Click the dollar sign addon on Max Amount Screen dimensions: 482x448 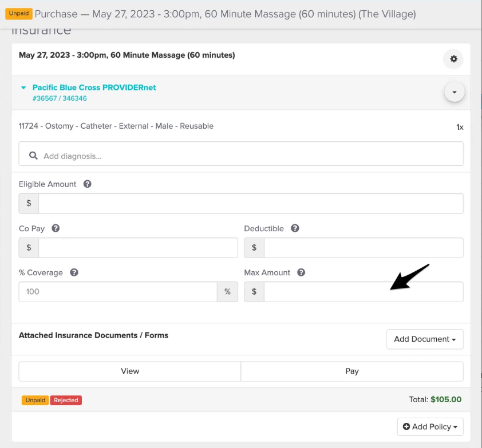tap(254, 292)
